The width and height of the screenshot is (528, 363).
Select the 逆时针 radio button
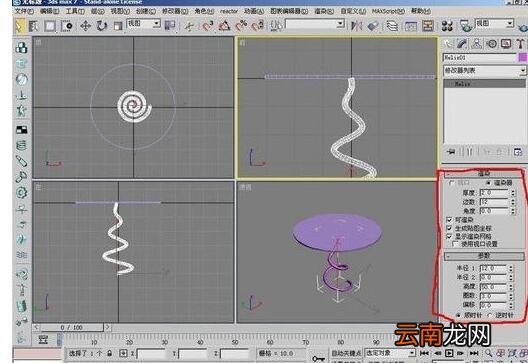coord(490,315)
